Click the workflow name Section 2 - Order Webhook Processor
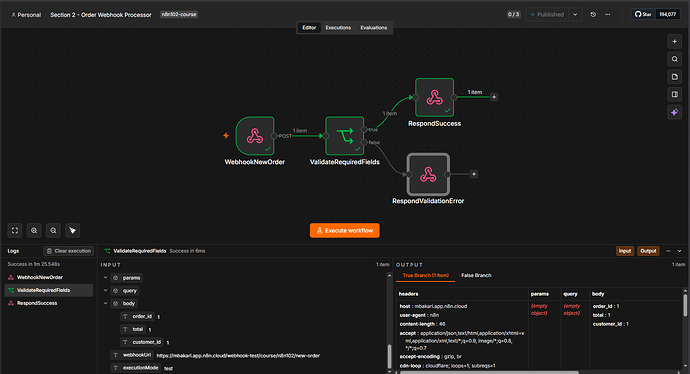The width and height of the screenshot is (690, 374). tap(101, 15)
